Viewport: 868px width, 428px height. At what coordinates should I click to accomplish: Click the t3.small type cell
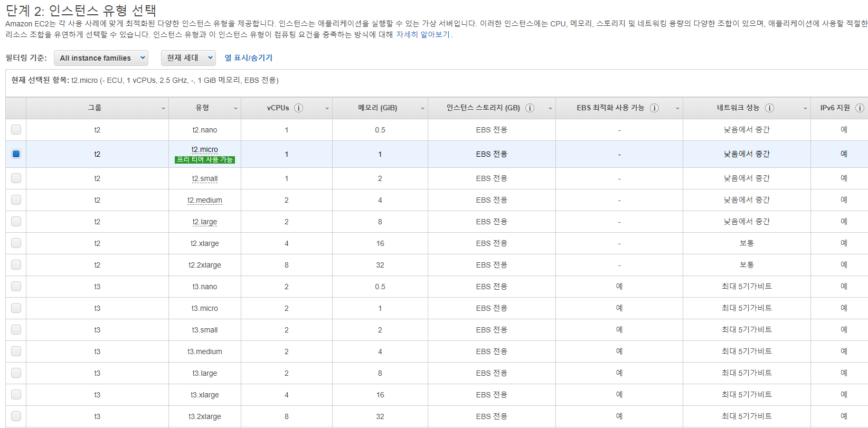click(205, 330)
